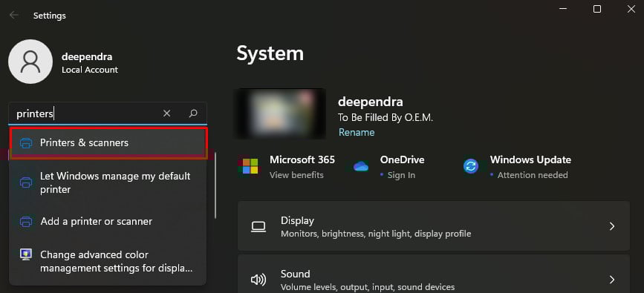Clear the search text with the X icon
The image size is (644, 293).
point(166,113)
